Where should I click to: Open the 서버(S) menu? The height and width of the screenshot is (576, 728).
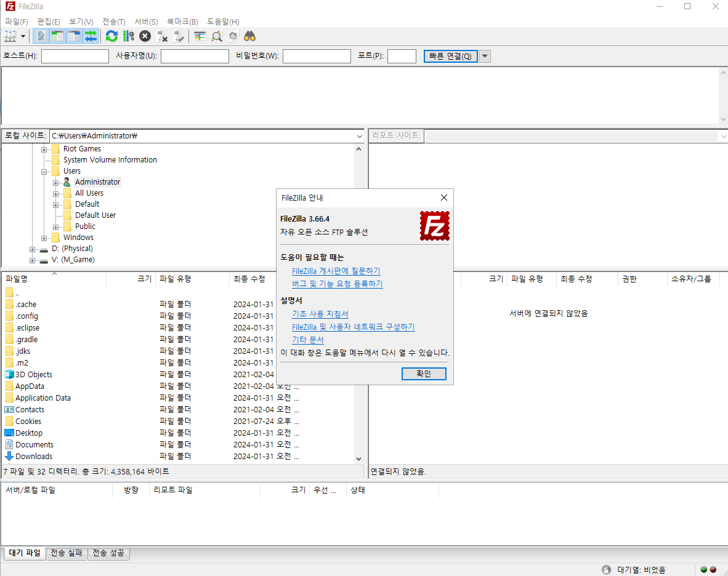coord(146,22)
